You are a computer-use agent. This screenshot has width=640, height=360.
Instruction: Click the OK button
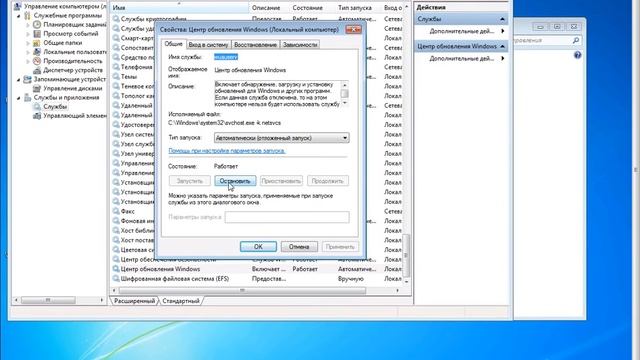[258, 247]
